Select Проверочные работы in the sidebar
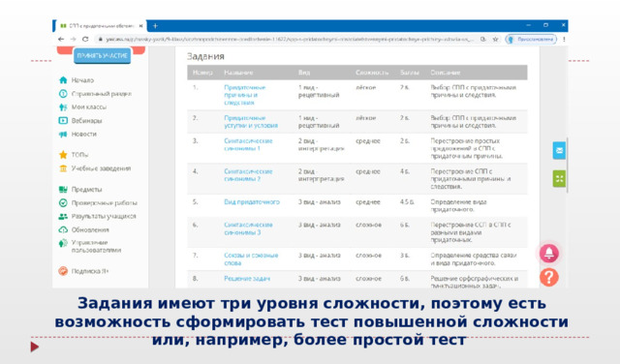 pyautogui.click(x=104, y=202)
